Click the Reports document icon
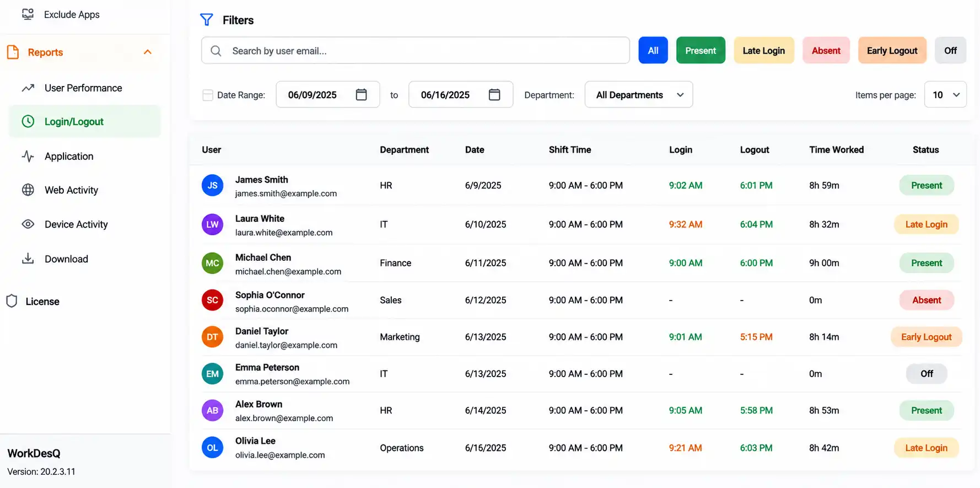 pyautogui.click(x=13, y=52)
